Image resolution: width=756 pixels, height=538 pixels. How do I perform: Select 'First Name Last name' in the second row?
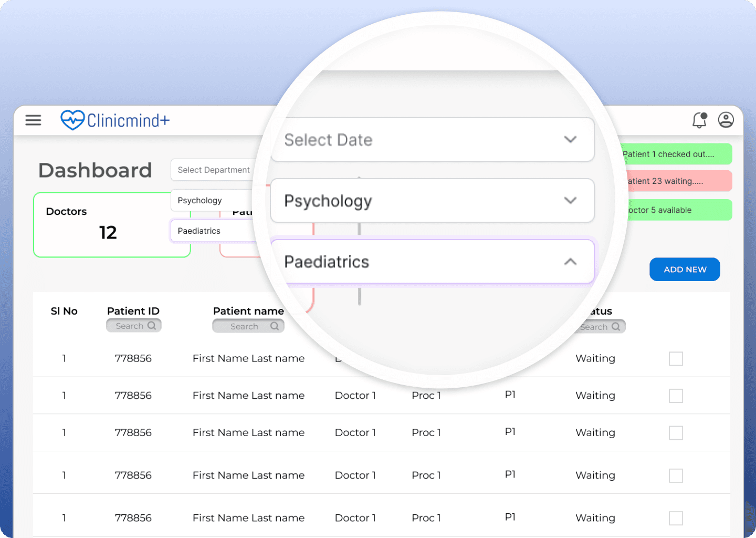tap(248, 395)
